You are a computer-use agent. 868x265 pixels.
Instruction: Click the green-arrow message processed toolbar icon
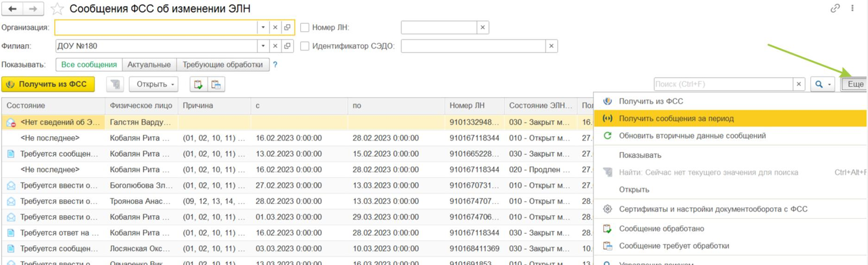(198, 85)
